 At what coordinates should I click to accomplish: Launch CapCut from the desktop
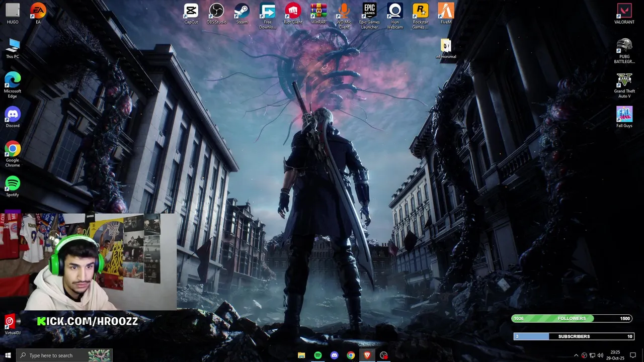coord(191,14)
